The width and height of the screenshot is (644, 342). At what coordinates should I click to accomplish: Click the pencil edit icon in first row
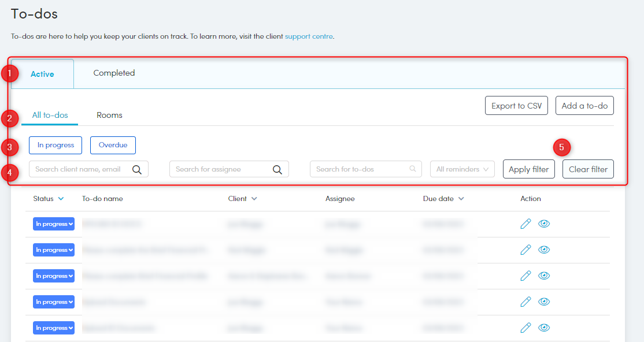tap(525, 224)
